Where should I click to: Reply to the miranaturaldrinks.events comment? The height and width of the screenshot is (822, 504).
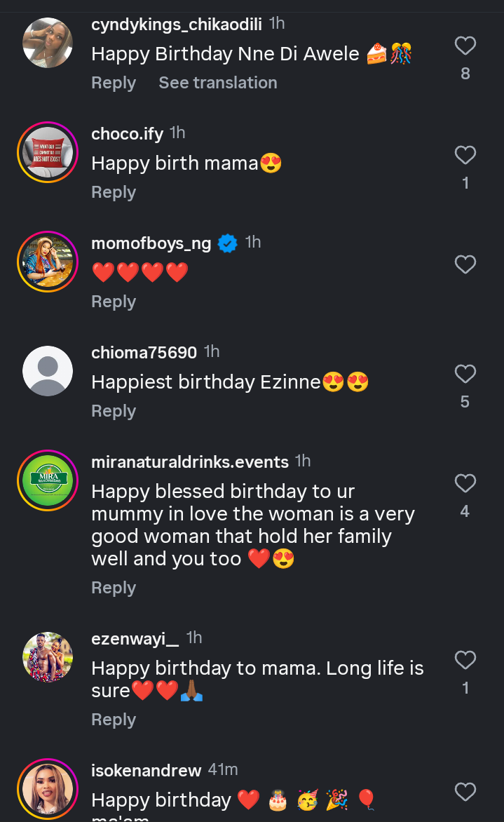click(114, 588)
